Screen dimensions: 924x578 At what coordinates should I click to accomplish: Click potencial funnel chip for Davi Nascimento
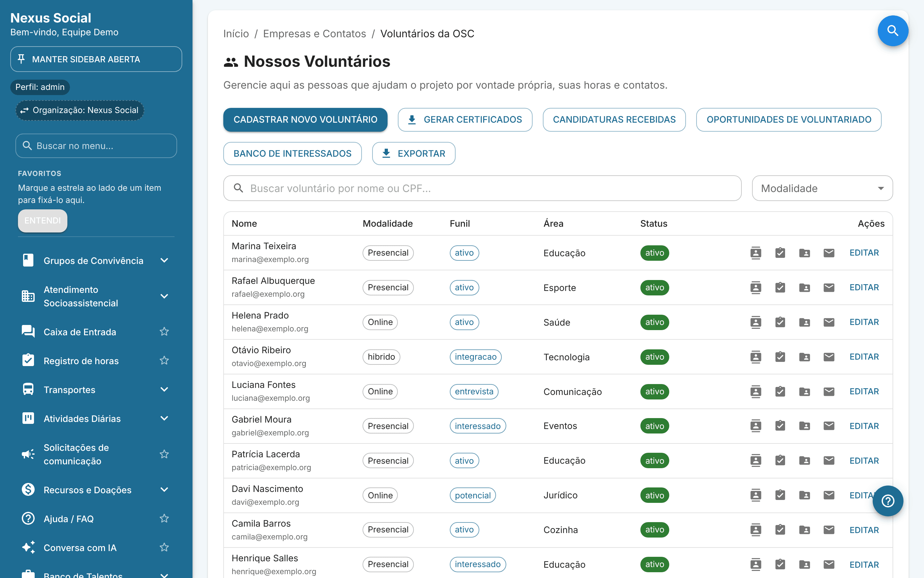(x=472, y=495)
